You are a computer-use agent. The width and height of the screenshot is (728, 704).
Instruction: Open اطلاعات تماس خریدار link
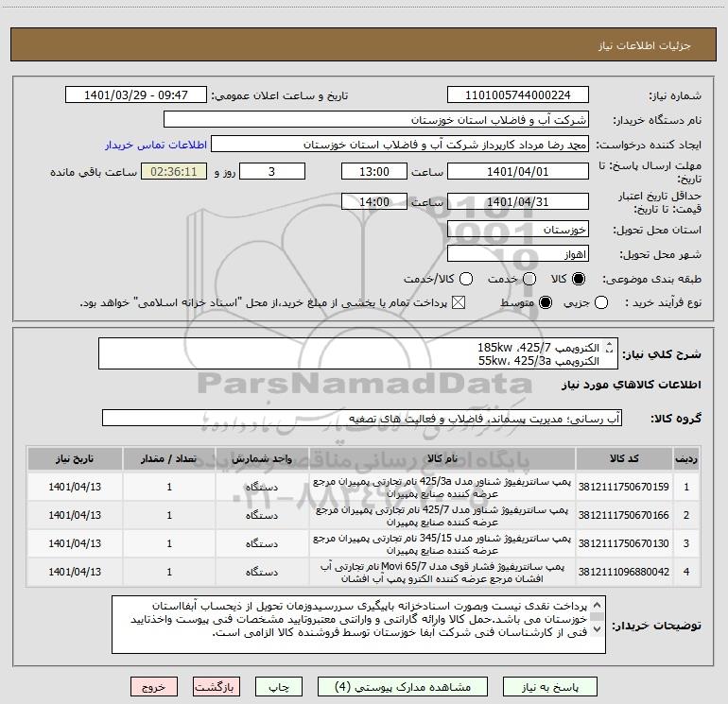pos(156,145)
